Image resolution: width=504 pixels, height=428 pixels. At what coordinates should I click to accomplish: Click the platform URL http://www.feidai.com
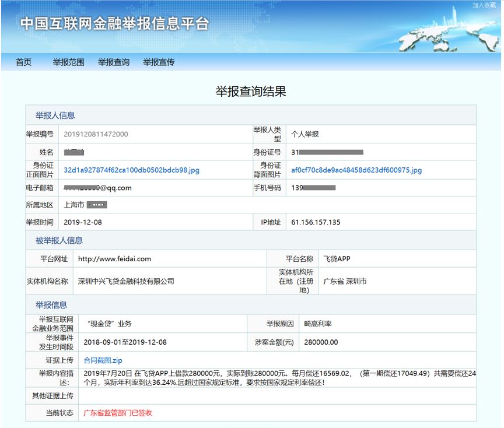tap(114, 259)
